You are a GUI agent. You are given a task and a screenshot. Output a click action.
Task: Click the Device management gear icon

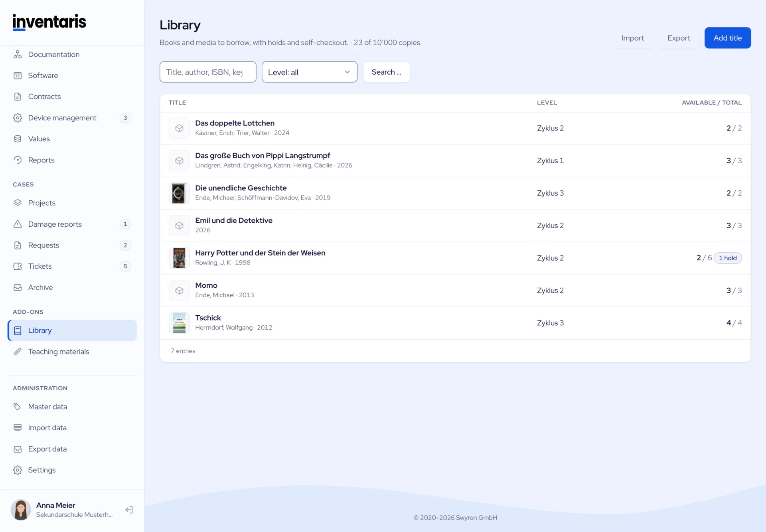[18, 118]
